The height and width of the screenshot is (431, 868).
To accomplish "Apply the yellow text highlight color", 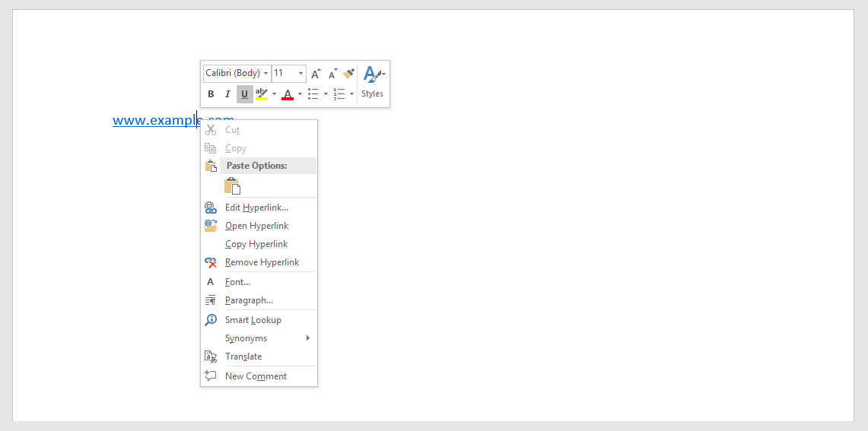I will click(x=262, y=94).
